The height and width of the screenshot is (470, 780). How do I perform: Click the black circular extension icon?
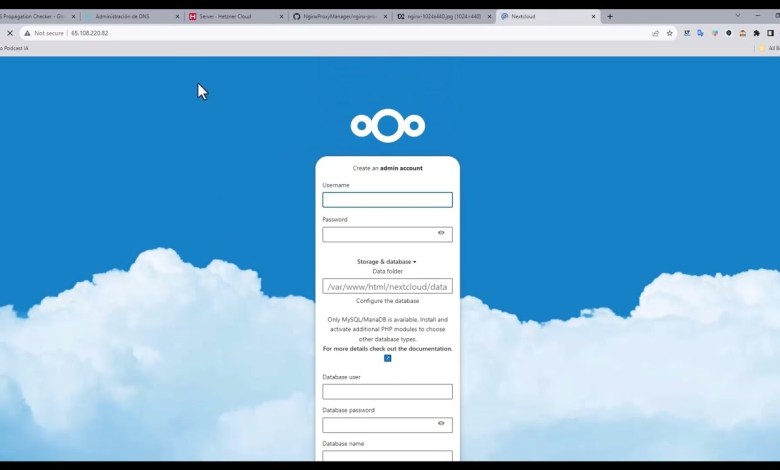pyautogui.click(x=729, y=33)
